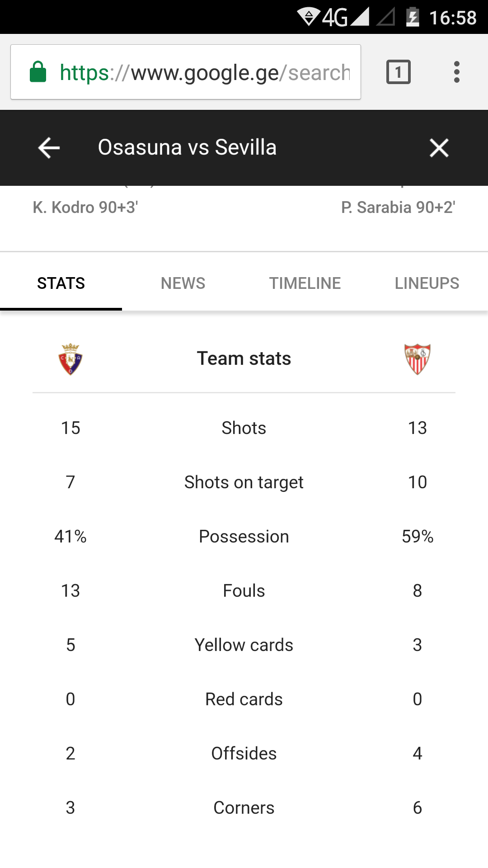This screenshot has width=488, height=868.
Task: Close the Osasuna vs Sevilla panel
Action: (x=439, y=148)
